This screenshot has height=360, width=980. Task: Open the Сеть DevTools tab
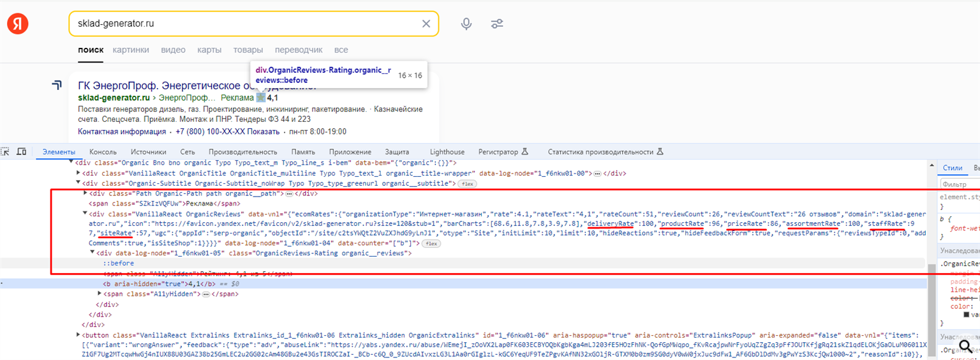tap(187, 152)
